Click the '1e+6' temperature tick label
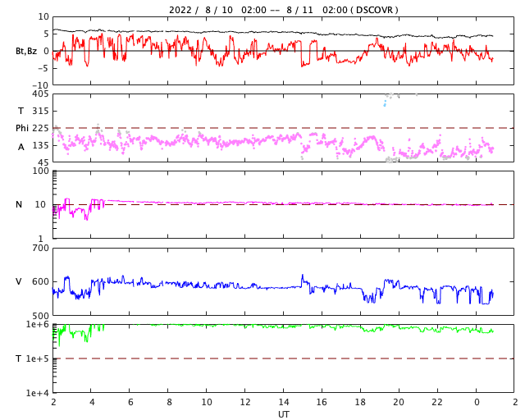Screen dimensions: 525x420 37,325
